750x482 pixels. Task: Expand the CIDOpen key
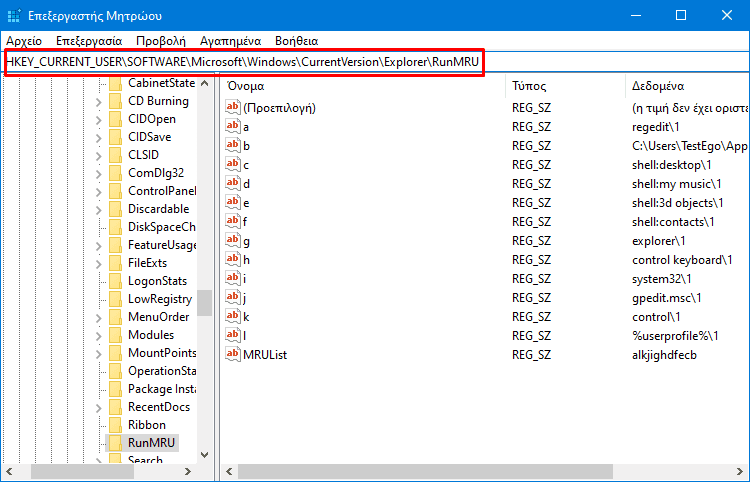(99, 120)
